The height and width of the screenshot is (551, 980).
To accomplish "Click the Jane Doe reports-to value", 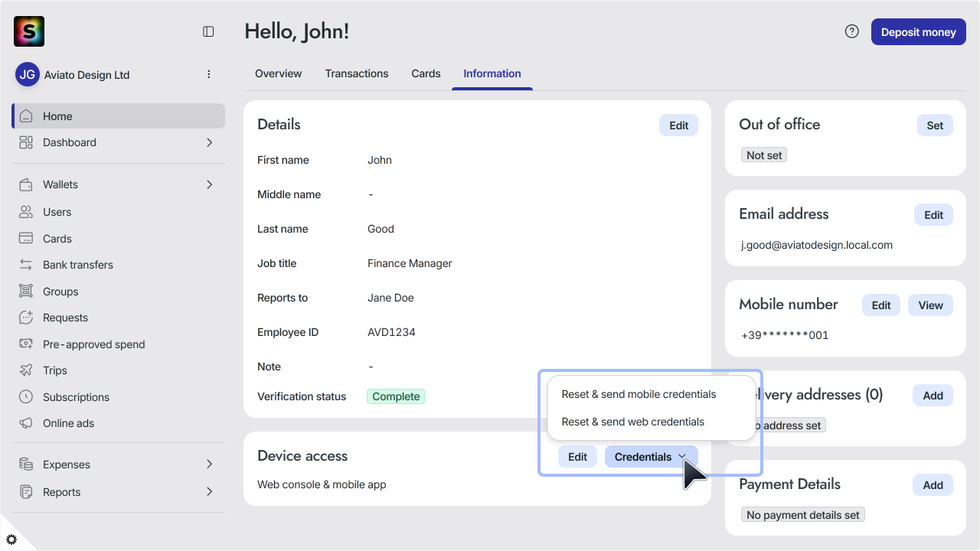I will point(390,298).
